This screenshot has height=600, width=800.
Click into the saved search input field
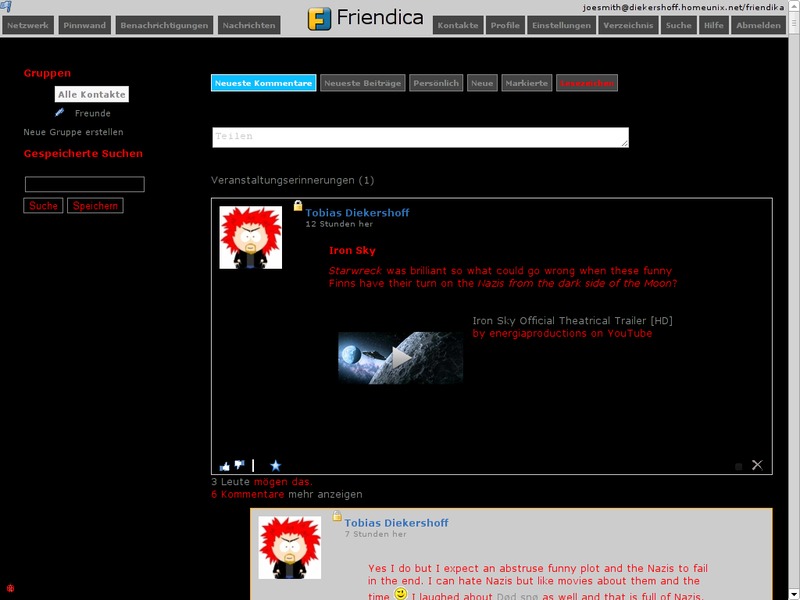[x=85, y=184]
